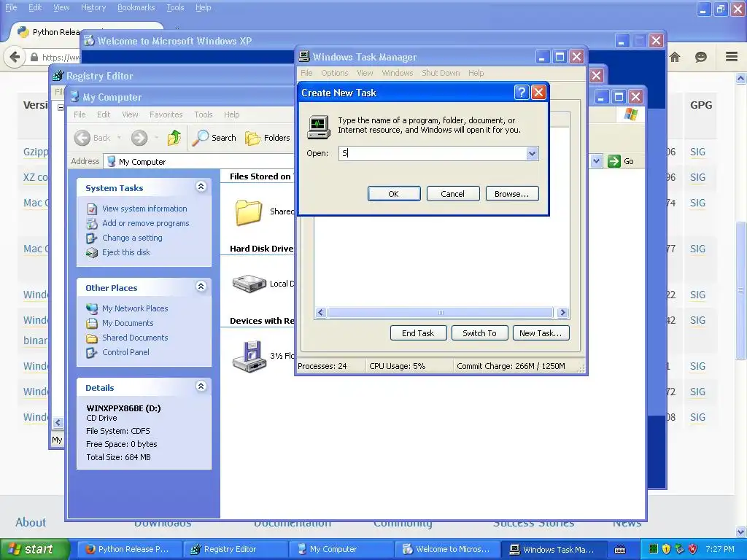The width and height of the screenshot is (747, 560).
Task: Open the browser History menu
Action: tap(93, 7)
